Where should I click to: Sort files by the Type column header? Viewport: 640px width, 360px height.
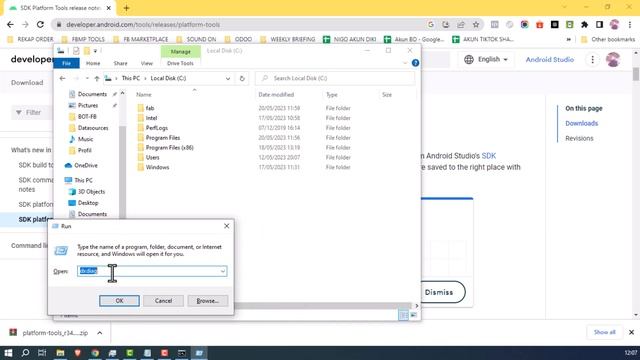[332, 95]
